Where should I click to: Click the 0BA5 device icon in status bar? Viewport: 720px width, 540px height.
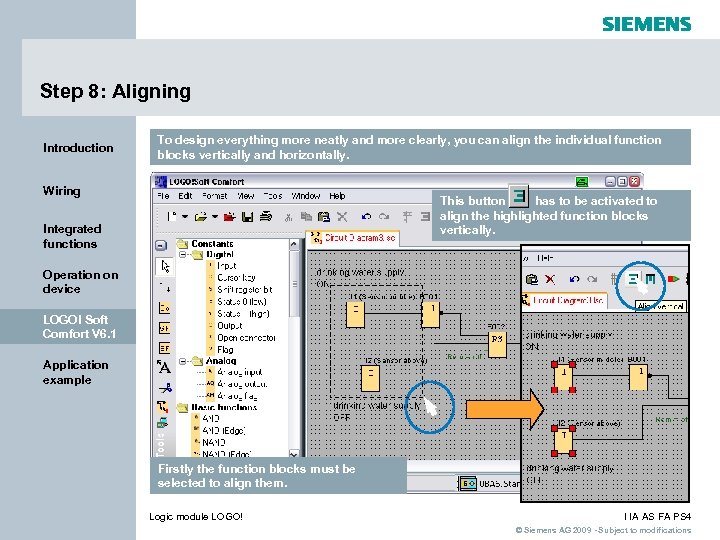pos(467,484)
